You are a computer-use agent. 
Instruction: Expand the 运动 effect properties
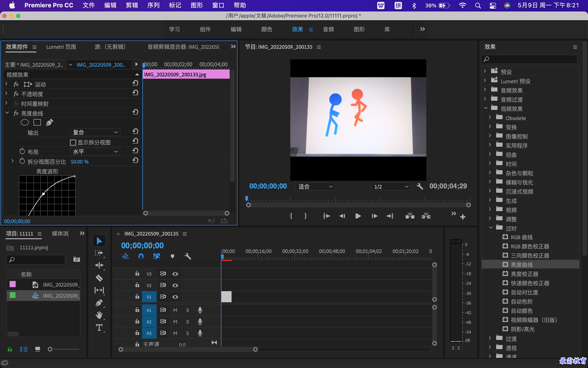(x=6, y=83)
